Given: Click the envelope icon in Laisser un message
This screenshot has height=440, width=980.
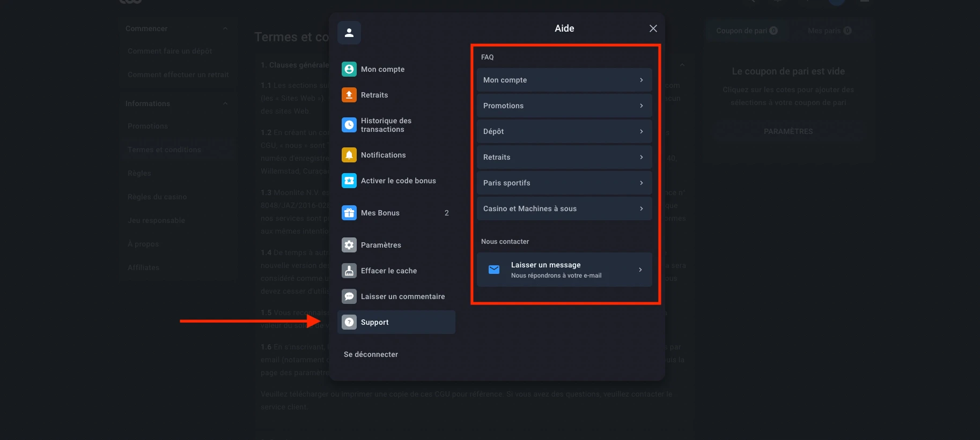Looking at the screenshot, I should click(x=494, y=270).
